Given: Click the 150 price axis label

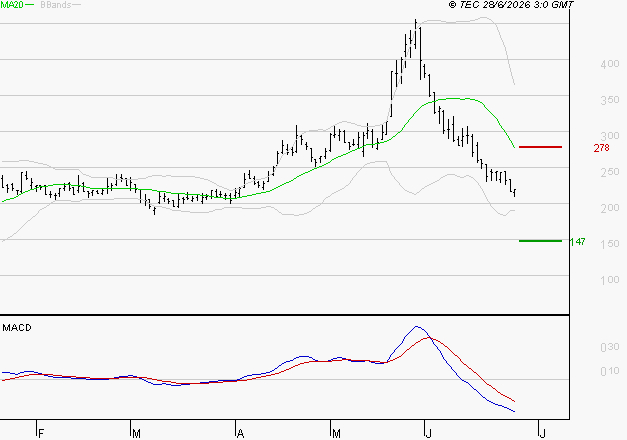Looking at the screenshot, I should tap(610, 244).
